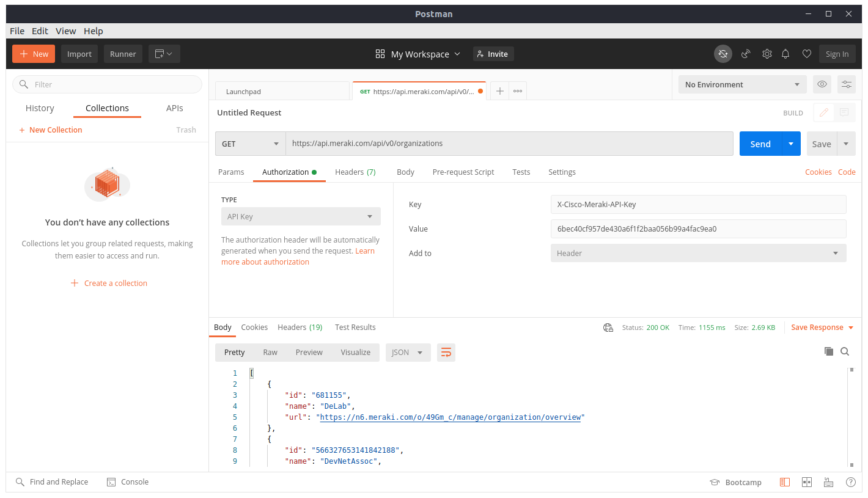
Task: Toggle the two pane view icon
Action: [806, 482]
